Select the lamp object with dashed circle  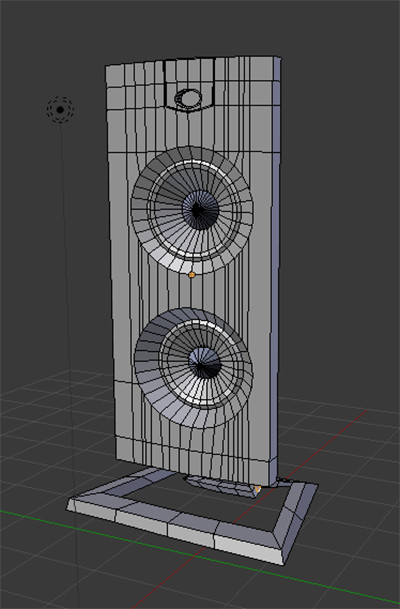point(60,110)
